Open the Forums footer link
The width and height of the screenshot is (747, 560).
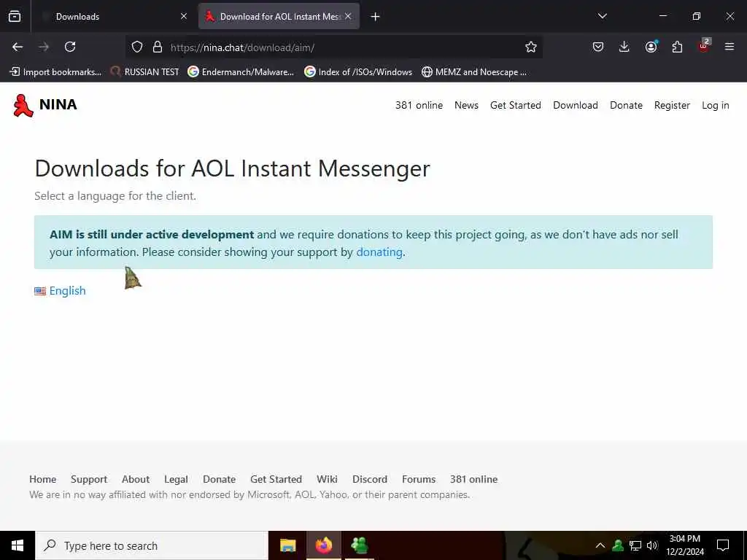click(418, 479)
